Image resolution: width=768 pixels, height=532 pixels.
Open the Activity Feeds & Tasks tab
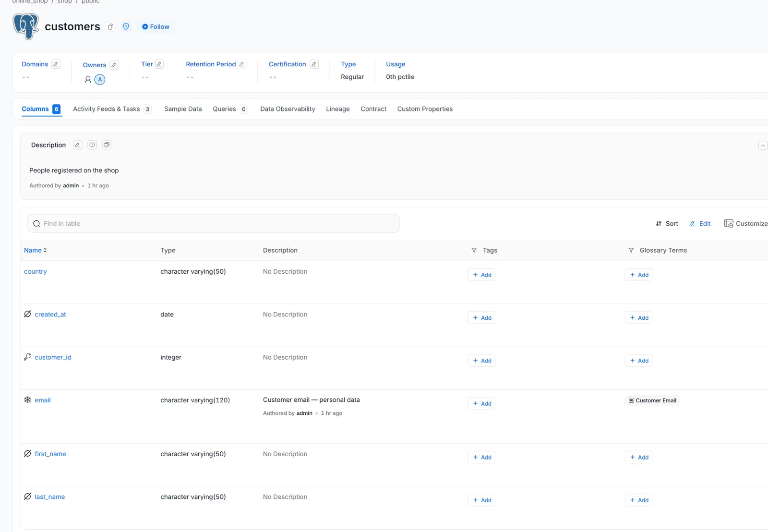112,109
